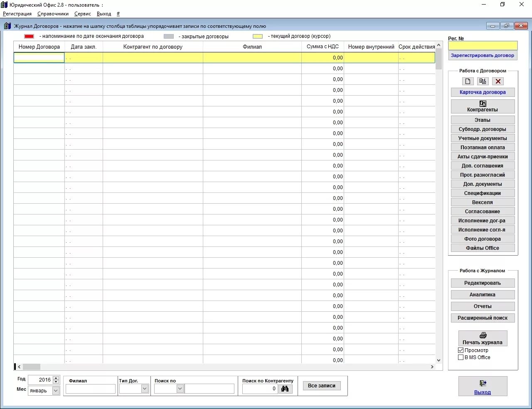Open the # menu

pyautogui.click(x=118, y=14)
